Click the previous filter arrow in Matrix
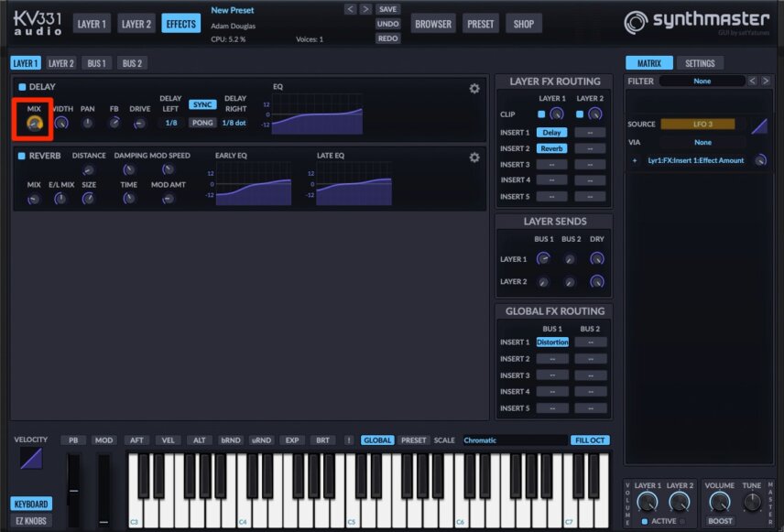 point(752,81)
